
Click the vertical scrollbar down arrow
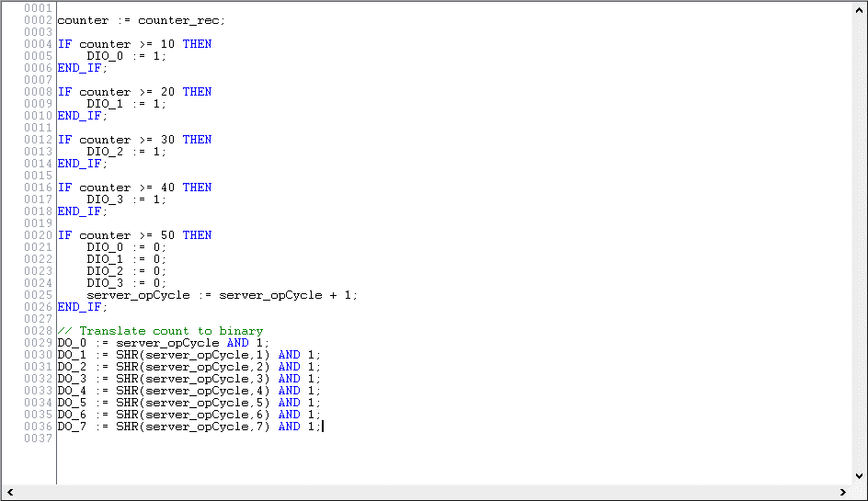pyautogui.click(x=860, y=475)
